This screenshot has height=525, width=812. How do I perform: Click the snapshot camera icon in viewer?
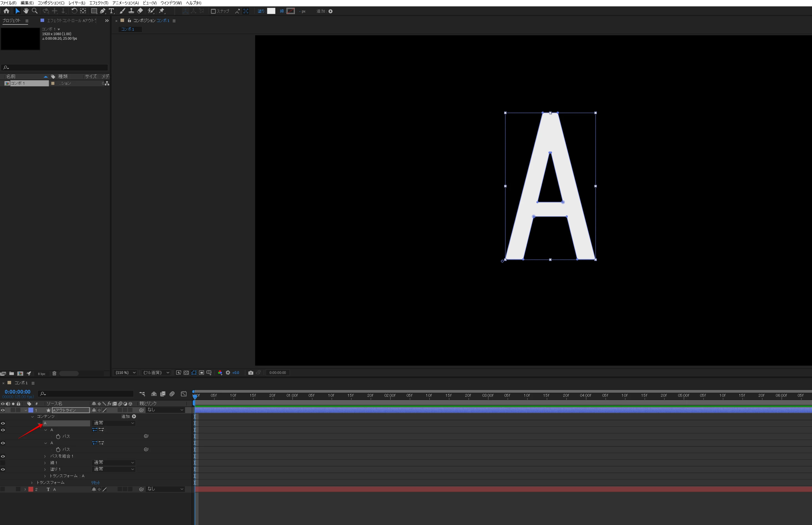[x=251, y=373]
